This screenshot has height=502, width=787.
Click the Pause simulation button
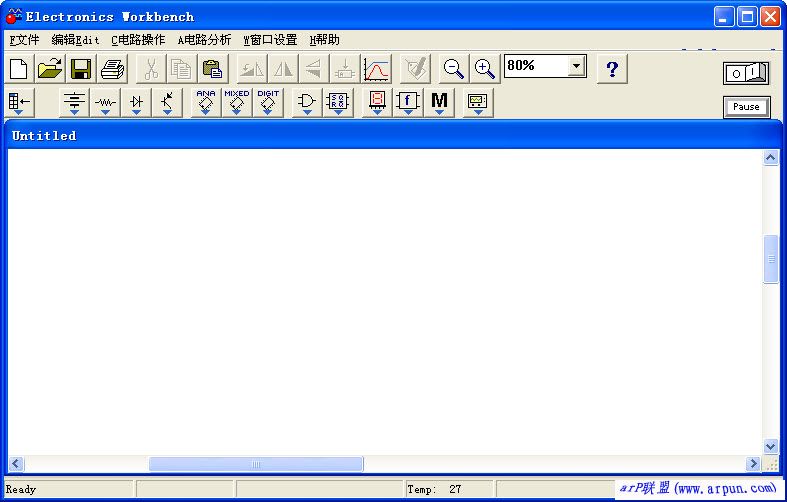coord(746,107)
